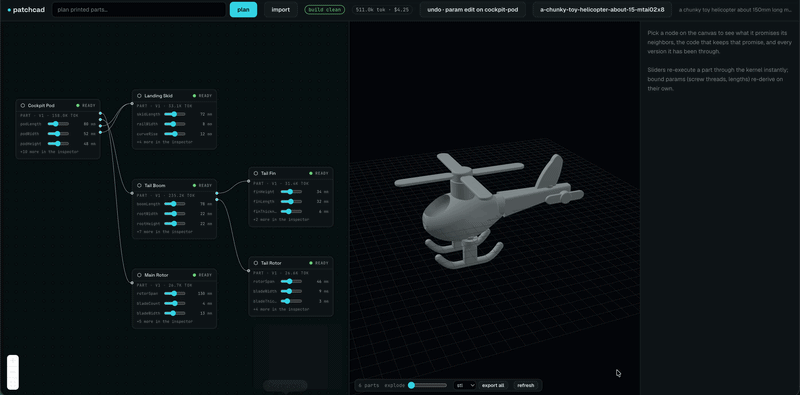Click the green READY dot on Landing Skid
Viewport: 800px width, 395px height.
(x=194, y=95)
